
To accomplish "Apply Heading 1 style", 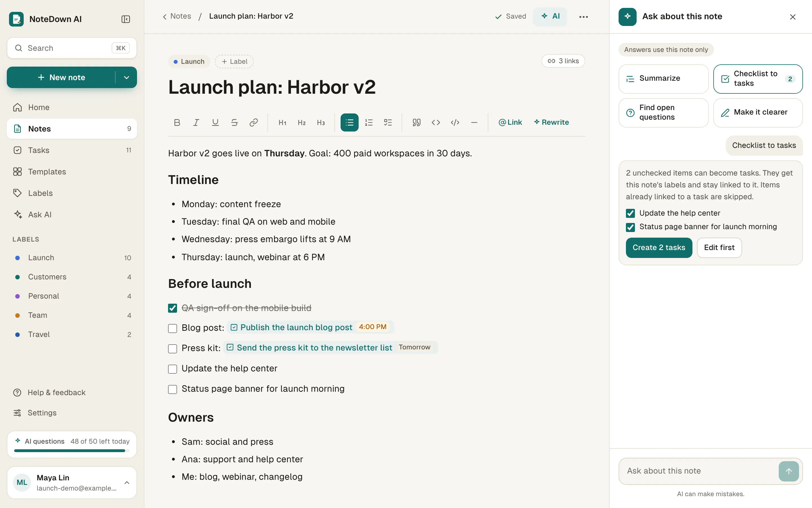I will [x=283, y=122].
